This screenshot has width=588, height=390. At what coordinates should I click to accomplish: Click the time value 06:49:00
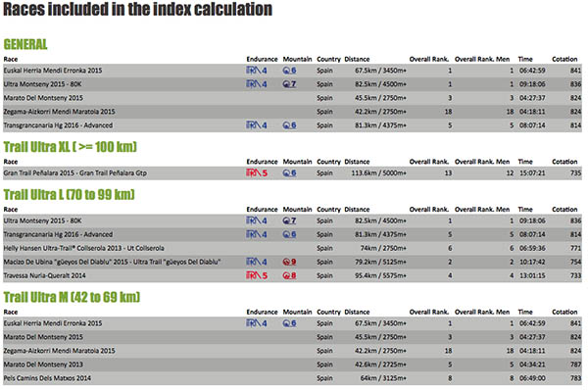(x=532, y=378)
